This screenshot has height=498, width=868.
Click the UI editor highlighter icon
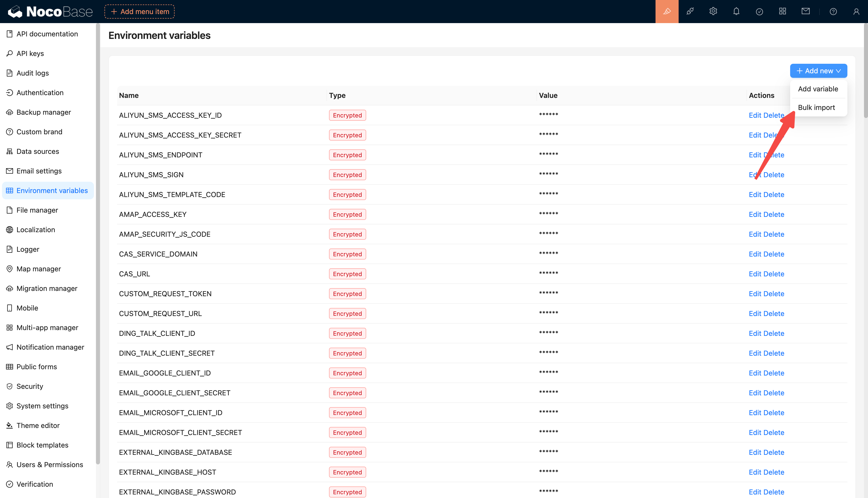(667, 12)
